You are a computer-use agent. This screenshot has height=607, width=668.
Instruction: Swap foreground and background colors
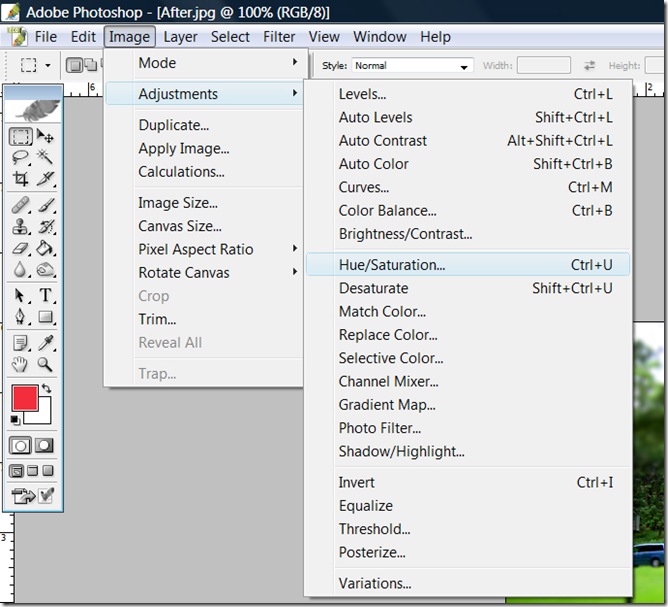[46, 389]
